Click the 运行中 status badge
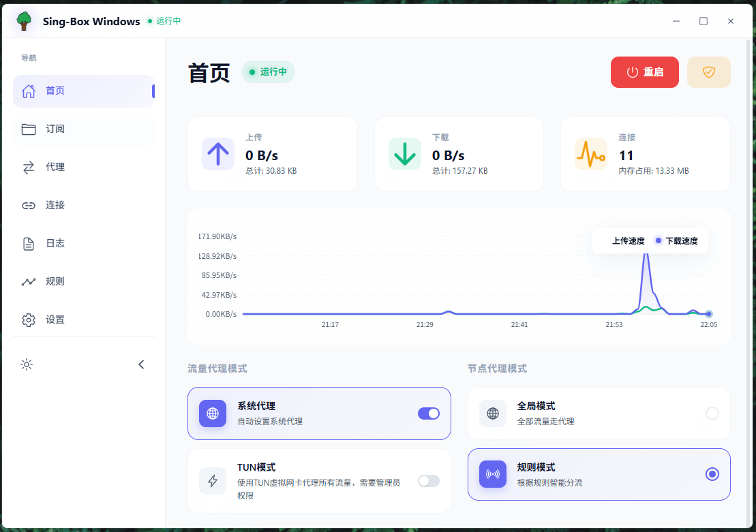The width and height of the screenshot is (756, 532). 268,72
